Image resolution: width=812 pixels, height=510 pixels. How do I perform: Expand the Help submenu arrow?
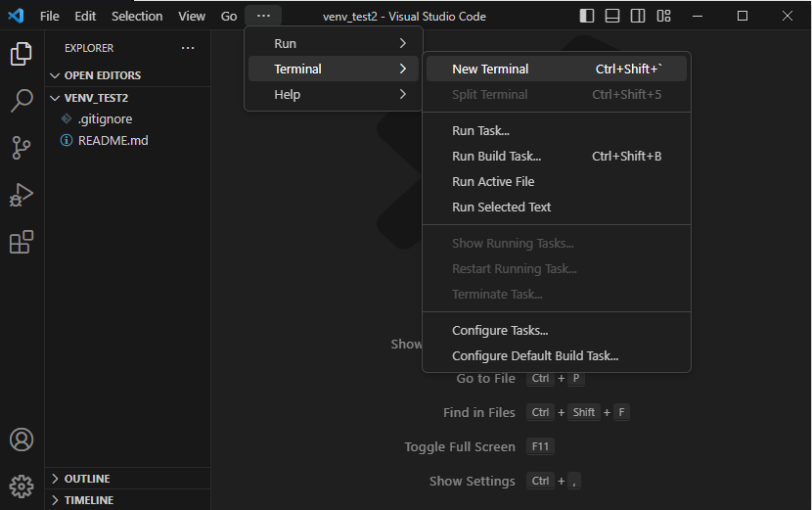click(x=403, y=94)
